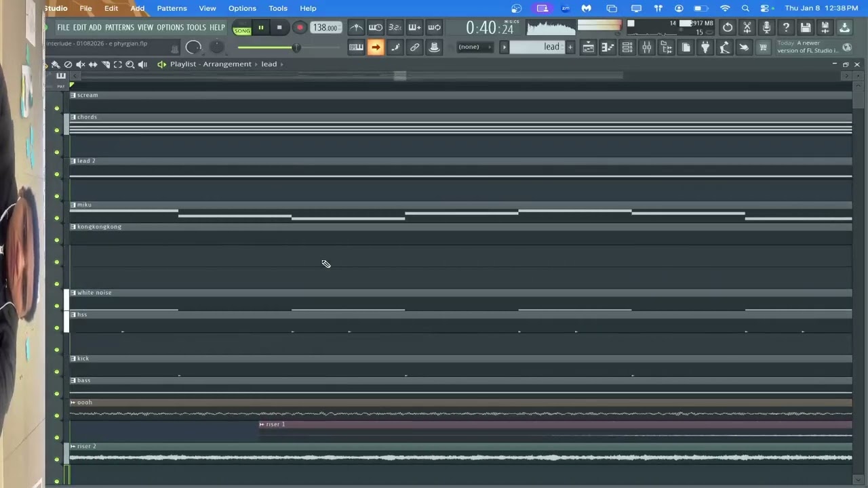Mute the track holding the kongkongkong clip
Image resolution: width=868 pixels, height=488 pixels.
[x=57, y=240]
